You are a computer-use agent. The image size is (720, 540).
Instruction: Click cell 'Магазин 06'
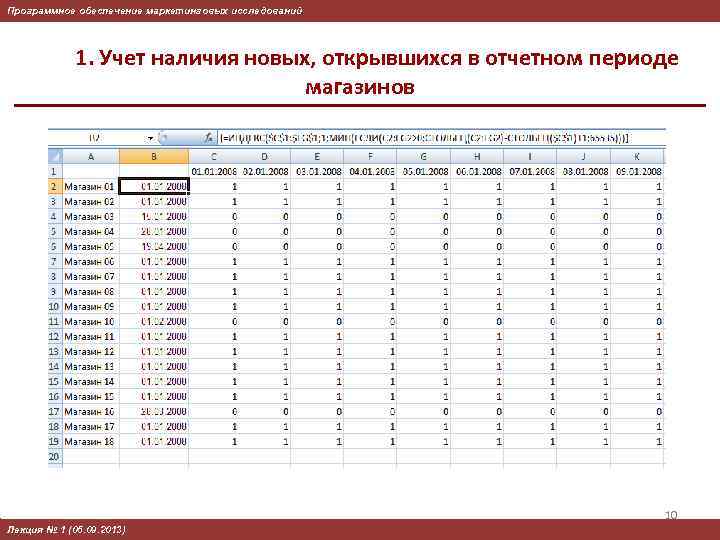point(90,262)
